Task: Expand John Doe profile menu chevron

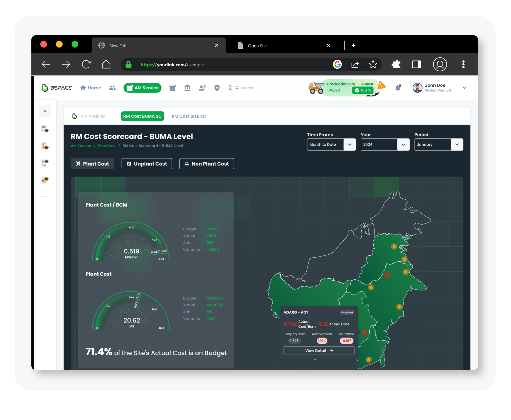Action: tap(464, 88)
